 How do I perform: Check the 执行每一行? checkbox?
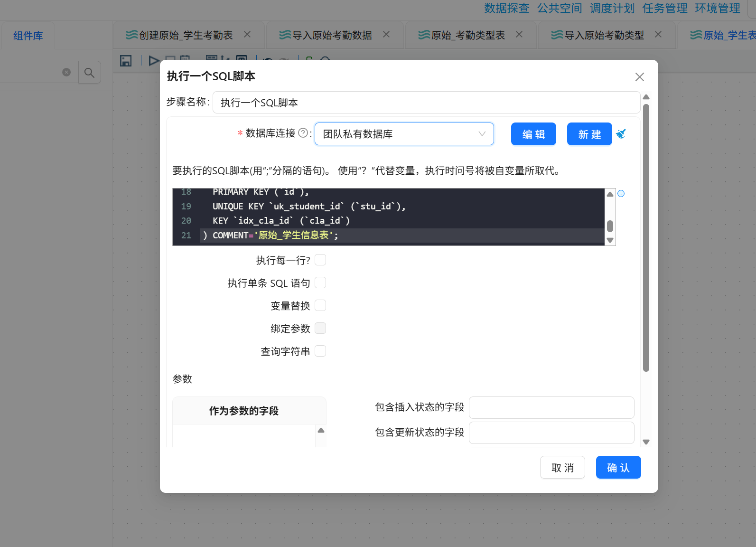tap(320, 260)
